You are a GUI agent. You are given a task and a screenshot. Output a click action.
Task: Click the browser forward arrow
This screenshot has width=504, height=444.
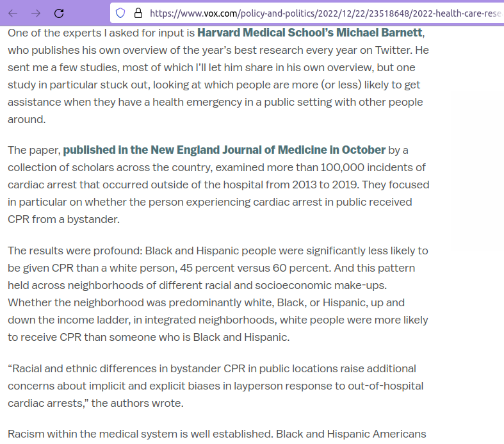click(x=35, y=13)
